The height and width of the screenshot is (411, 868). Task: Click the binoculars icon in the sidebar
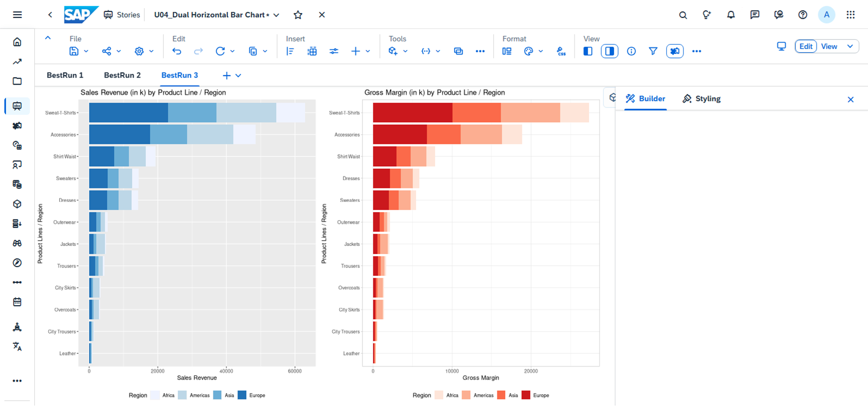click(x=17, y=243)
